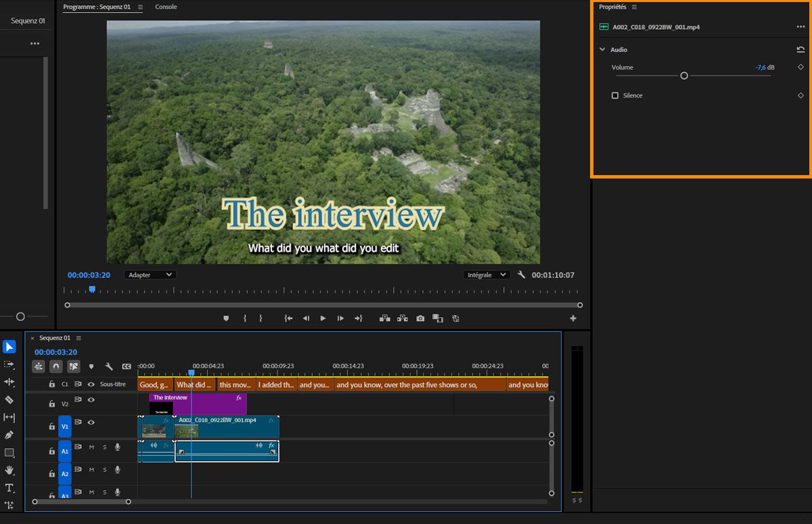The width and height of the screenshot is (812, 524).
Task: Click the Add Marker button in monitor
Action: tap(226, 318)
